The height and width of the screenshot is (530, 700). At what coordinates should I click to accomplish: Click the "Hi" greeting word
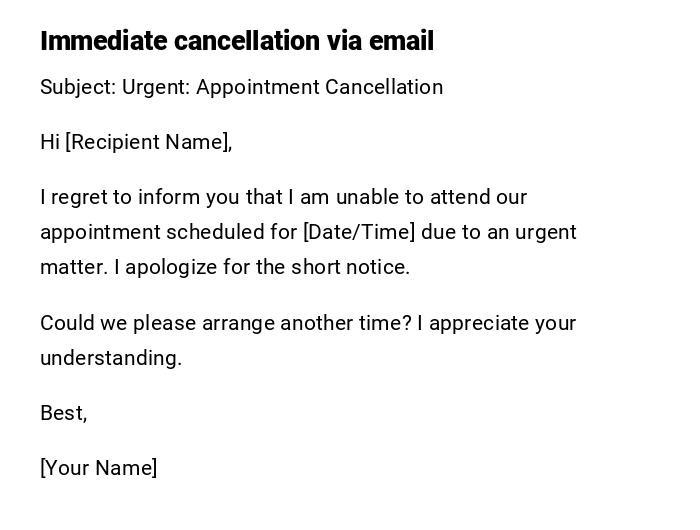[50, 142]
